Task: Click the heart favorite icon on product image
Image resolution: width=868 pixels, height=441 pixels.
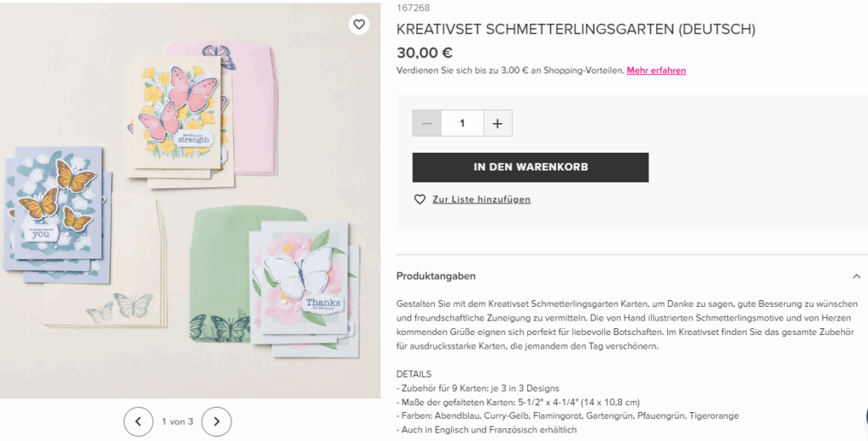Action: click(x=359, y=25)
